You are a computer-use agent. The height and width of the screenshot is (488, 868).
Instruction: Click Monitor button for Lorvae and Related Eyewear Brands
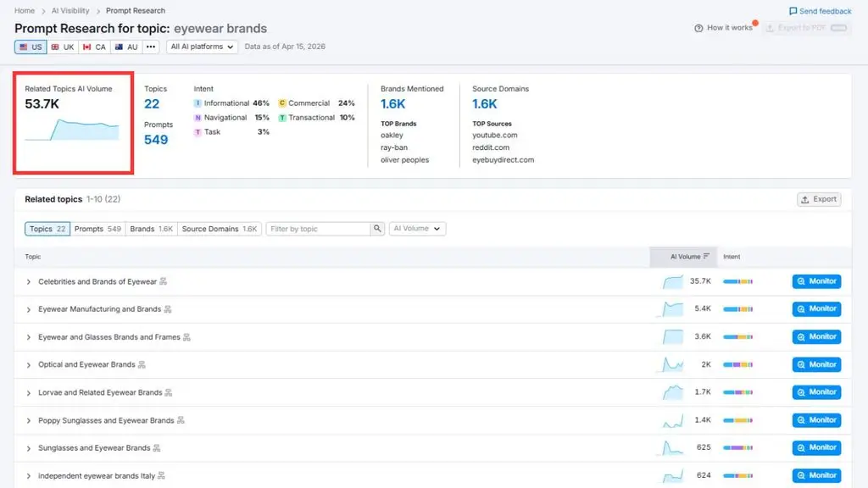[816, 392]
